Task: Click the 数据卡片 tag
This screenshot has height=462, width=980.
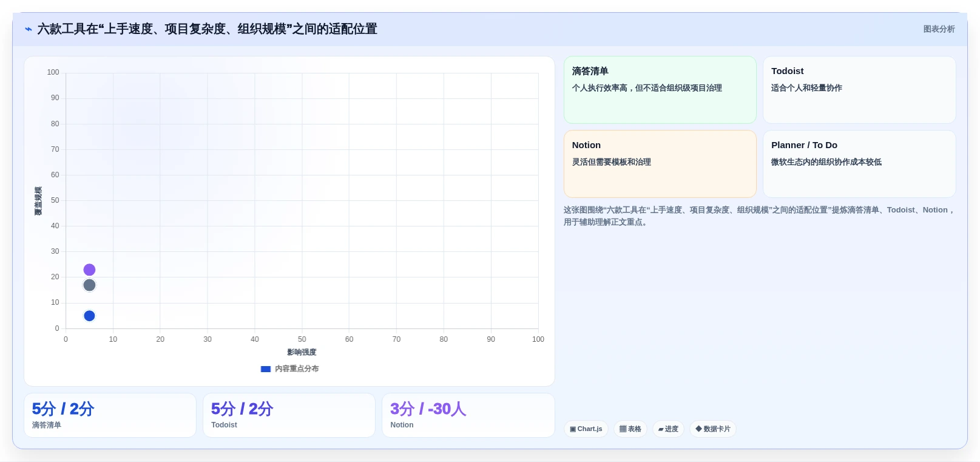Action: 713,429
